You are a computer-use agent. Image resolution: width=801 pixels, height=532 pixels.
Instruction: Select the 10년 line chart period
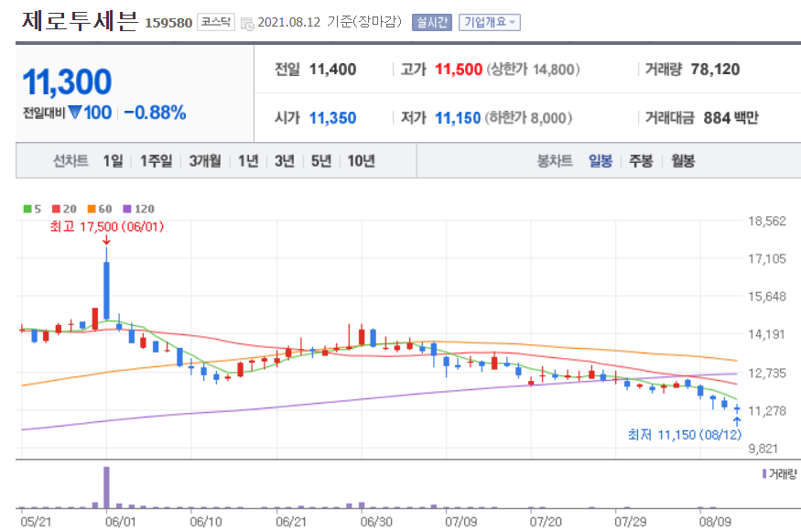pyautogui.click(x=362, y=161)
